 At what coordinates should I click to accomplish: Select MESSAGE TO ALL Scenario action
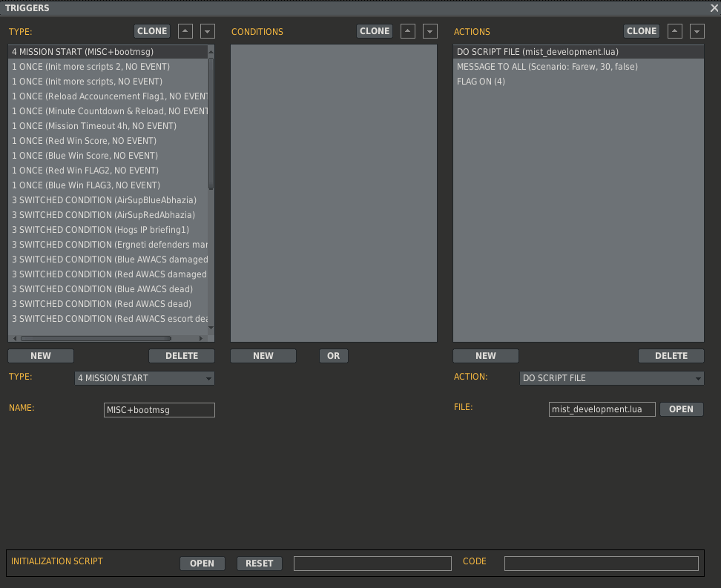[x=579, y=67]
